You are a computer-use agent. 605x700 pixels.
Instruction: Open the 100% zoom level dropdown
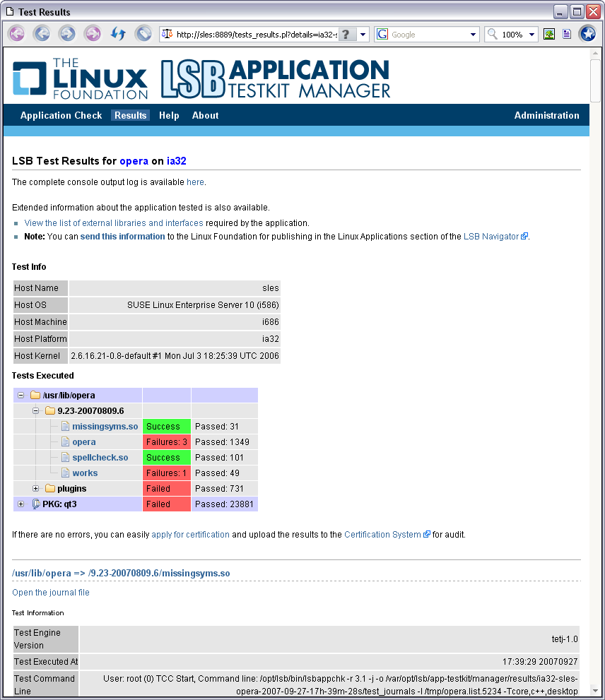click(531, 35)
